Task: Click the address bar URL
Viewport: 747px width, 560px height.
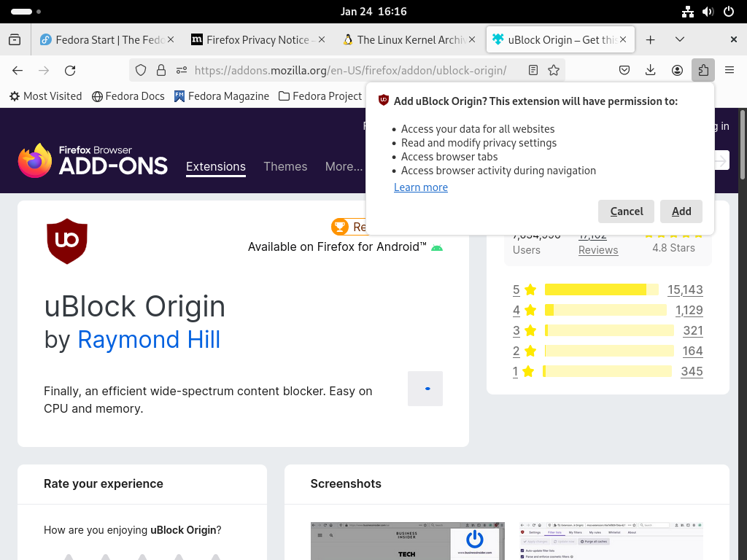Action: point(350,71)
